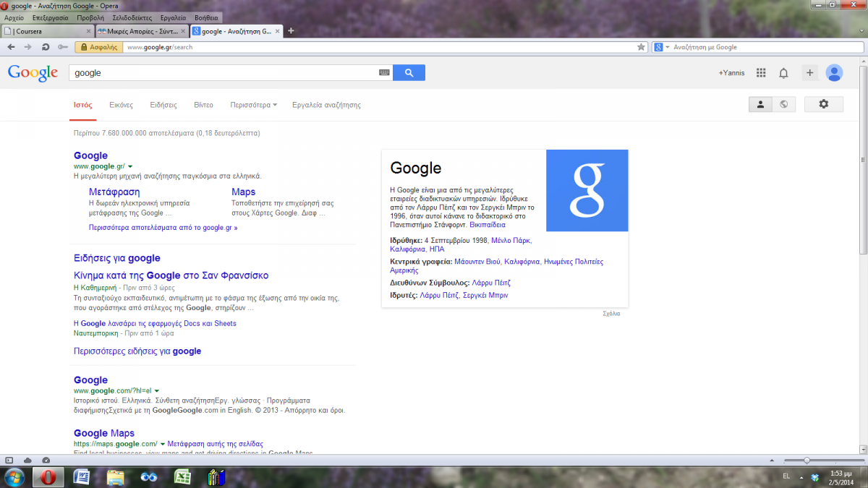Open the account avatar icon

pos(834,73)
